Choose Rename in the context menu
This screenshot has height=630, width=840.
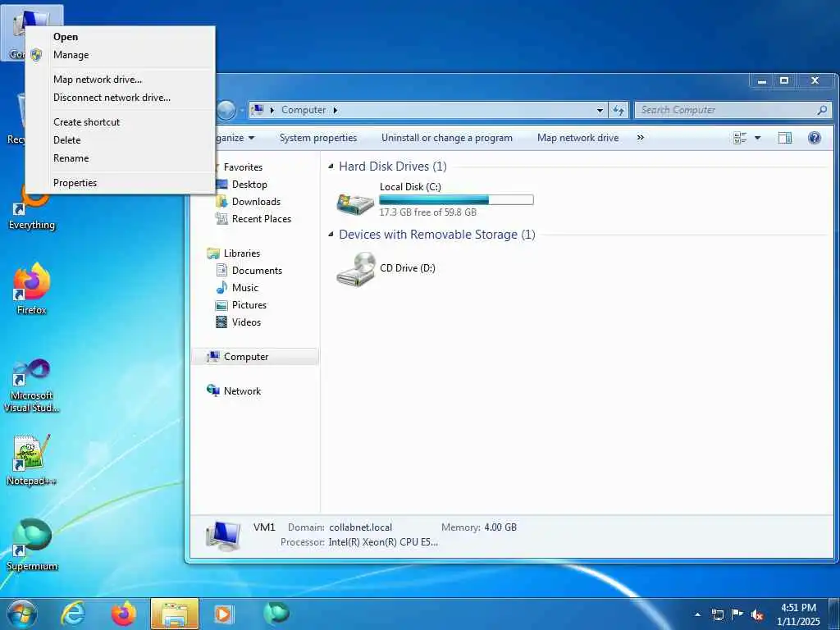(120, 158)
